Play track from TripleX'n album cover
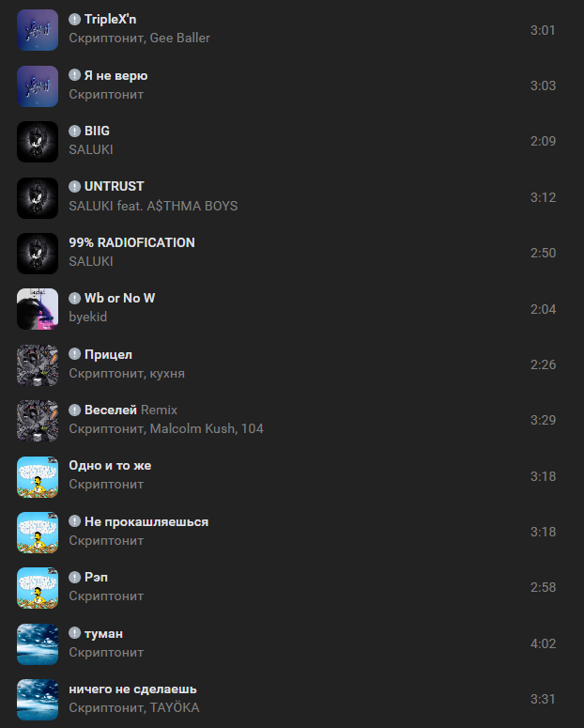 pyautogui.click(x=38, y=30)
